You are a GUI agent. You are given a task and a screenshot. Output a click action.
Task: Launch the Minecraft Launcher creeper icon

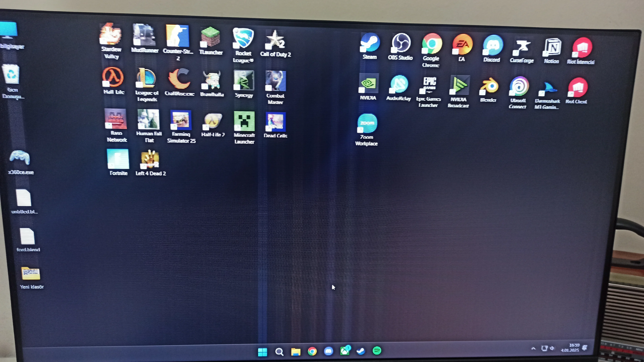click(244, 122)
